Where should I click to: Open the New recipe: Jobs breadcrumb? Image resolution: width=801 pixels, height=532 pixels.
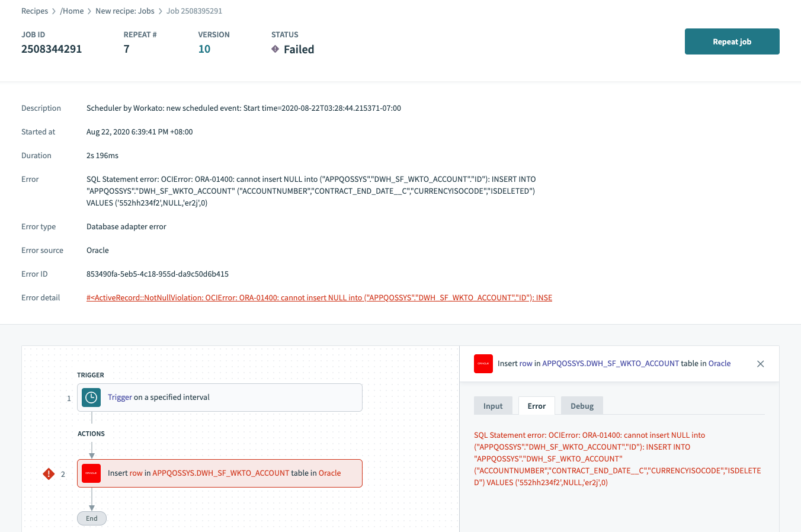[125, 11]
